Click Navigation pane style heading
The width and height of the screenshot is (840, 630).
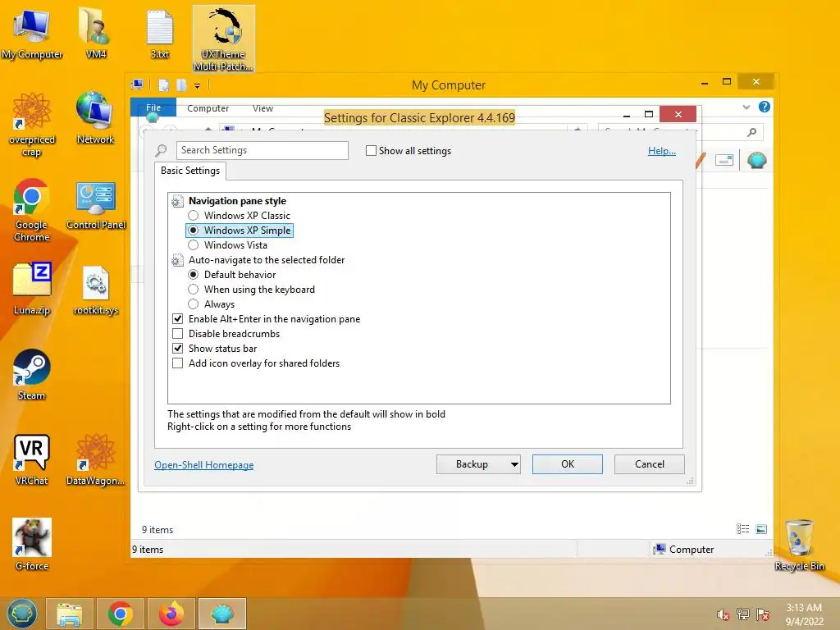pyautogui.click(x=237, y=201)
